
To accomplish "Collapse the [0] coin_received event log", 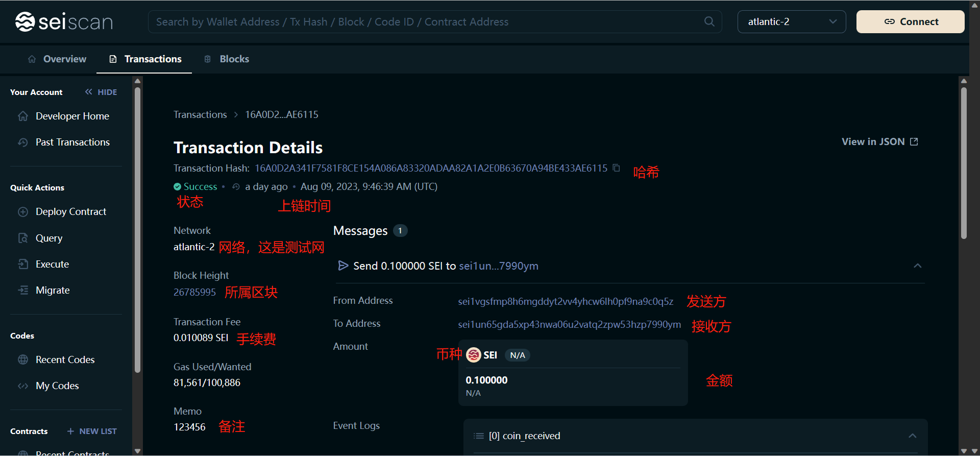I will point(912,436).
